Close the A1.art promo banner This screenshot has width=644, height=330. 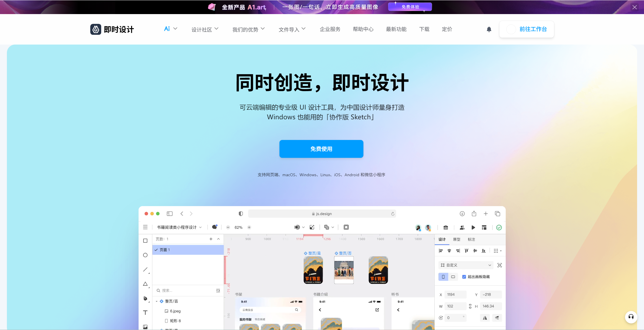pyautogui.click(x=635, y=7)
